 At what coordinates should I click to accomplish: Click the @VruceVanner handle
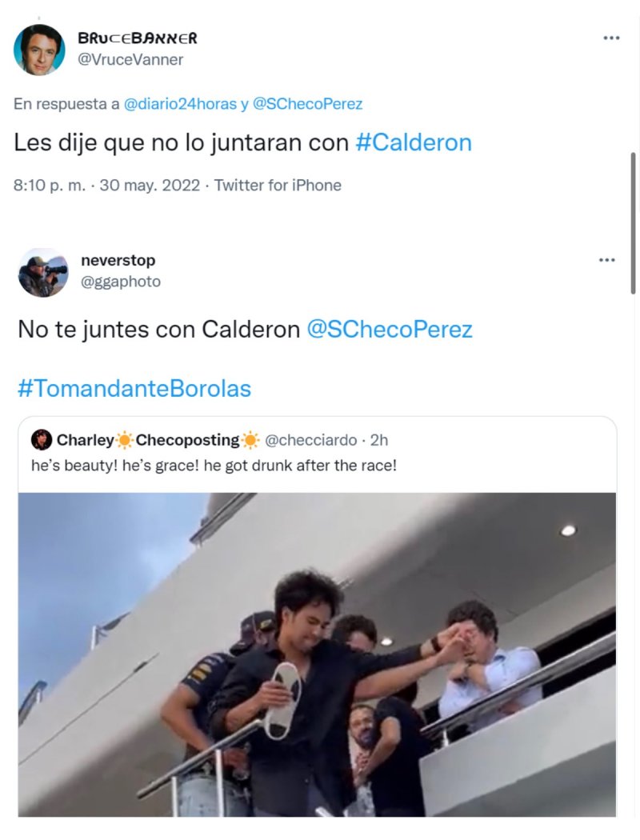tap(130, 59)
